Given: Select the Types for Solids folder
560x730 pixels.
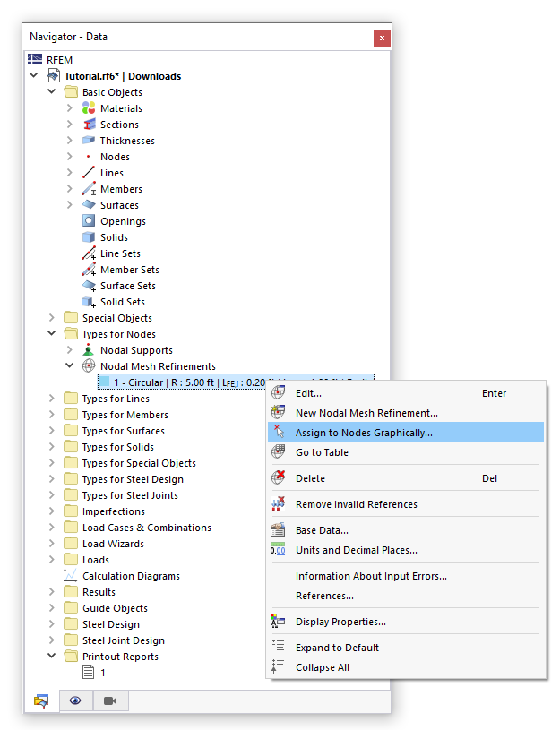Looking at the screenshot, I should pyautogui.click(x=118, y=447).
